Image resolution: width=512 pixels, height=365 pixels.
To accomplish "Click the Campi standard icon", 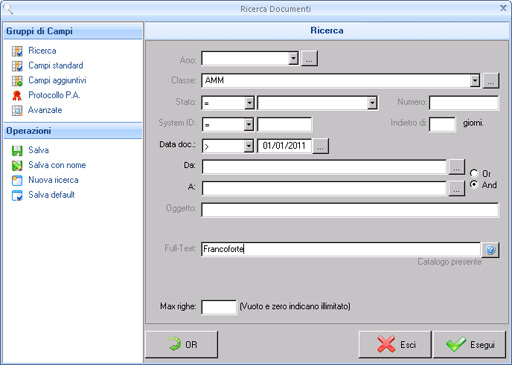I will click(17, 66).
